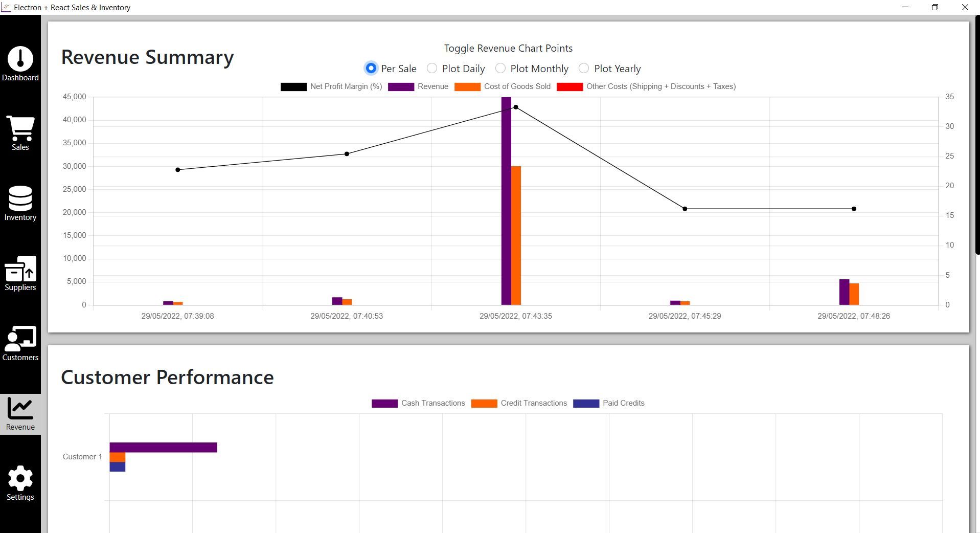Click the Toggle Revenue Chart Points label
Image resolution: width=980 pixels, height=533 pixels.
[x=508, y=48]
